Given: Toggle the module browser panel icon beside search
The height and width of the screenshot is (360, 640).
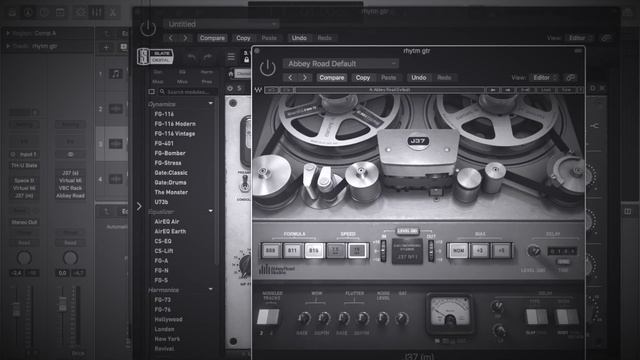Looking at the screenshot, I should click(151, 92).
